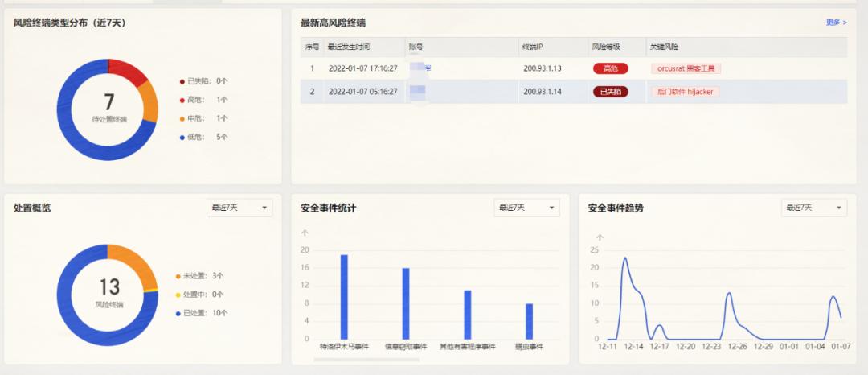
Task: Click the 已失陷 risk level badge in table
Action: click(x=610, y=92)
